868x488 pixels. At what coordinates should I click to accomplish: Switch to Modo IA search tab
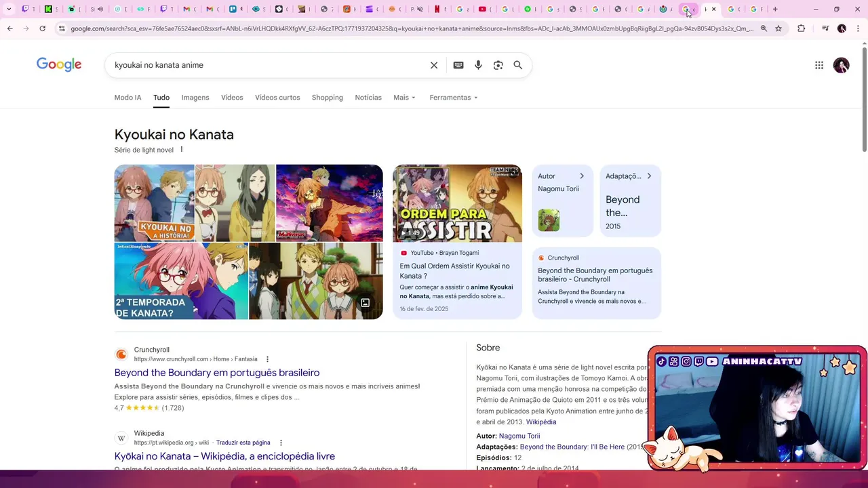[x=127, y=98]
